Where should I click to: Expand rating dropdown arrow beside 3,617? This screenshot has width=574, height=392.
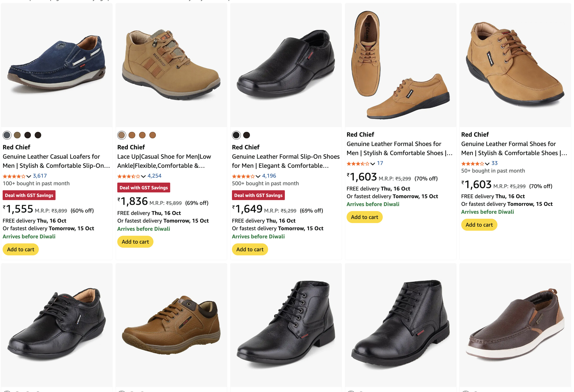(x=29, y=176)
